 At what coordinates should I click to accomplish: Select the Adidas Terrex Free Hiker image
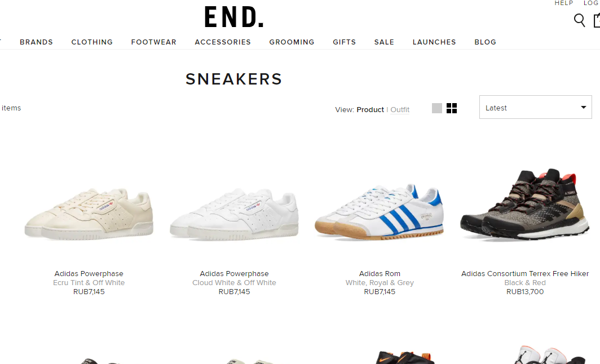point(525,204)
